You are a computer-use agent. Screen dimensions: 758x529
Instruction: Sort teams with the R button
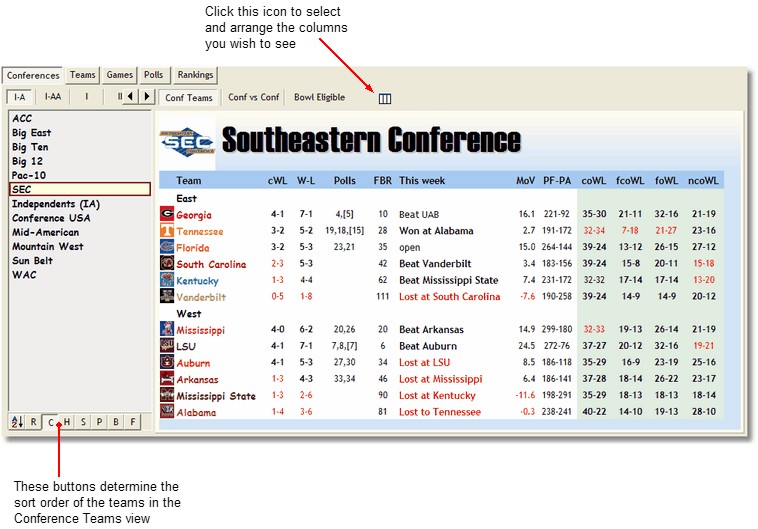[x=33, y=422]
